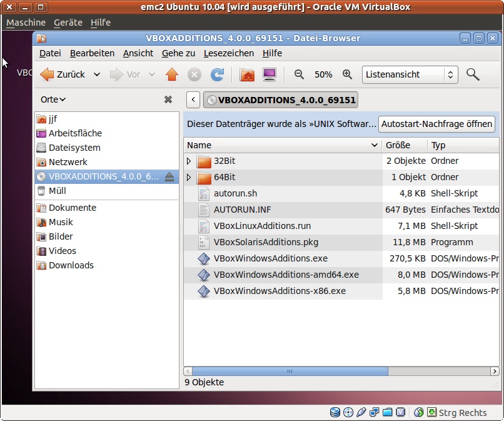Click the Zurück back button
Screen dimensions: 504x421
[x=63, y=74]
